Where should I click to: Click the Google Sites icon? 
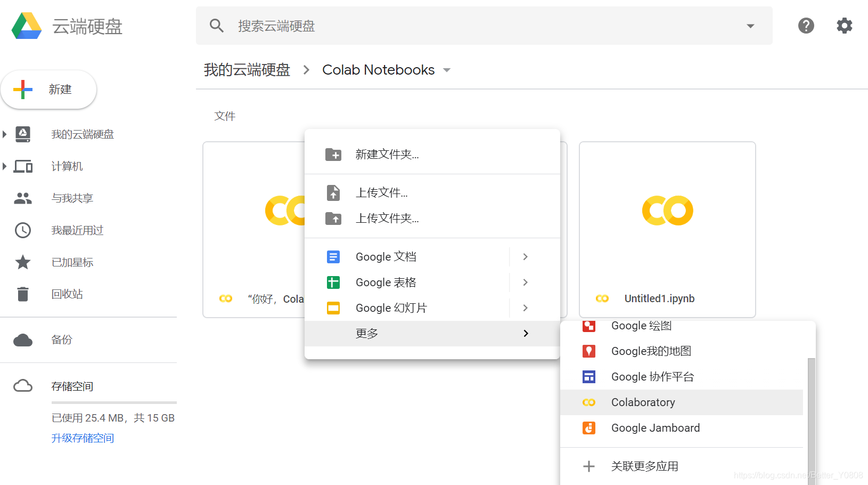(589, 377)
